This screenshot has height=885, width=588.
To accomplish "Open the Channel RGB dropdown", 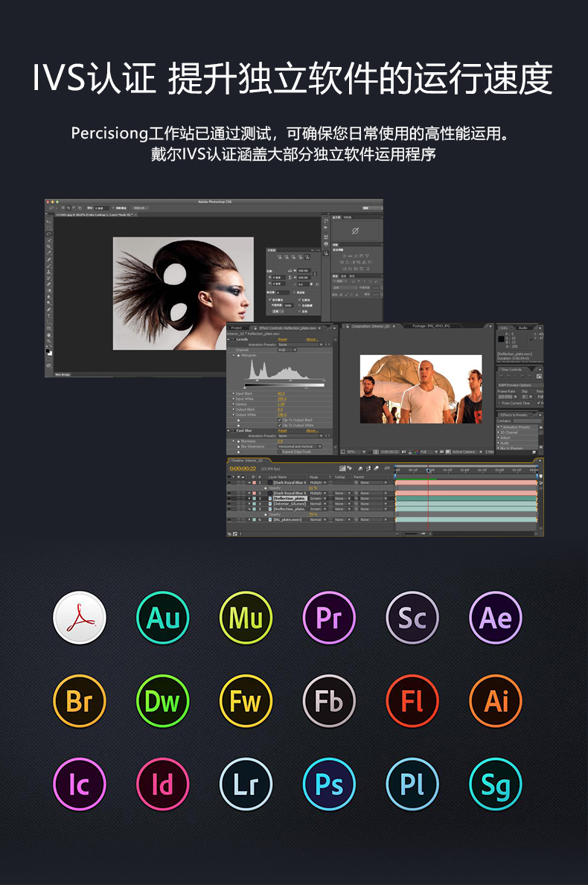I will (287, 350).
